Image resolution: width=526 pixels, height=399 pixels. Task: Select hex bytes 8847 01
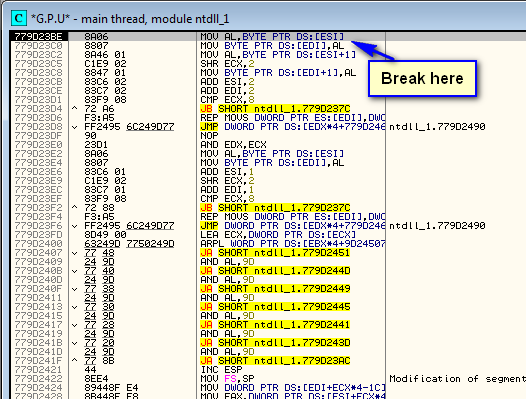coord(105,73)
